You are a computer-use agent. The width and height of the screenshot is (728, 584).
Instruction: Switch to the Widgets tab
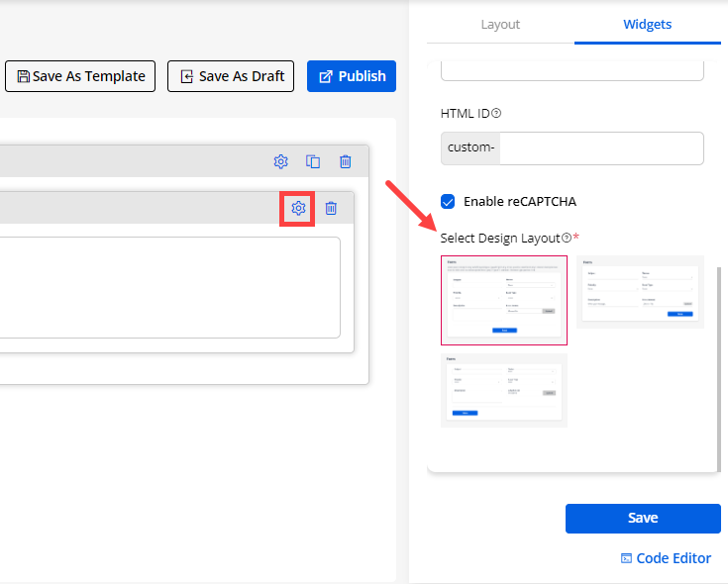tap(648, 24)
